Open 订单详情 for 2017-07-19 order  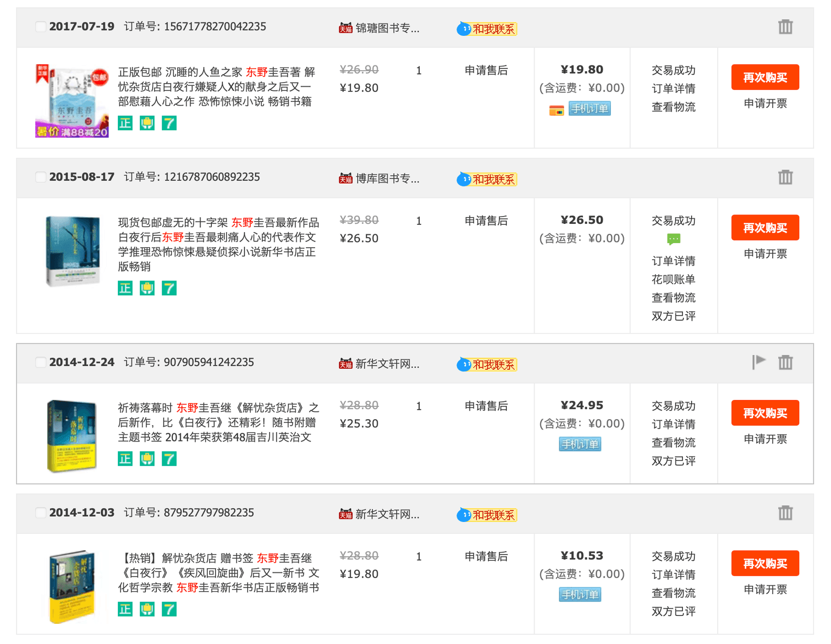(x=674, y=89)
